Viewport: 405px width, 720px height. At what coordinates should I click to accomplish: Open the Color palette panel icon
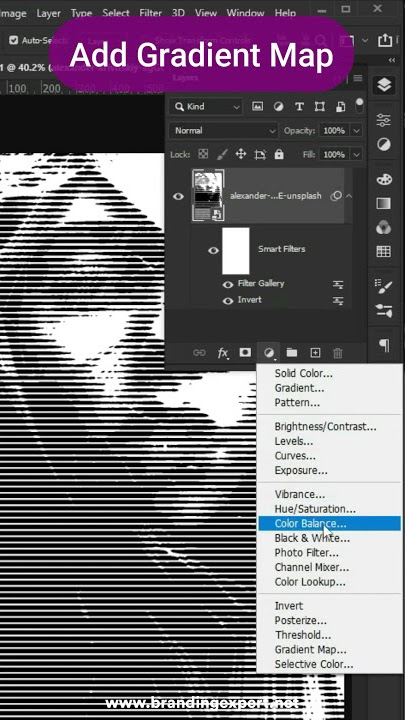384,180
